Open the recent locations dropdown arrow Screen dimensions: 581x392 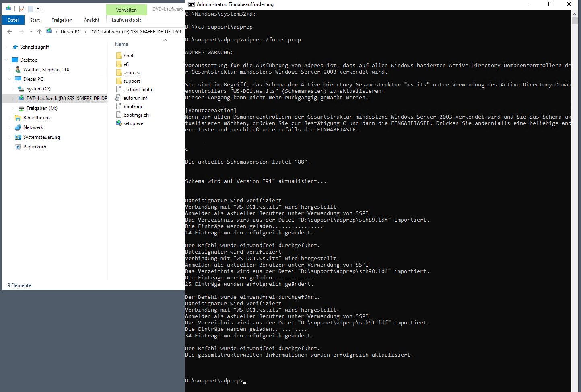point(31,31)
